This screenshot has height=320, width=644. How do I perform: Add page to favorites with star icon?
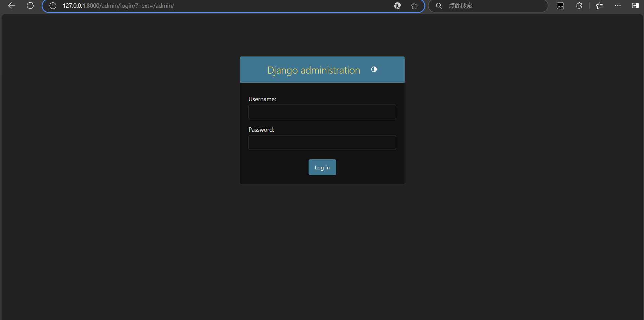tap(414, 6)
